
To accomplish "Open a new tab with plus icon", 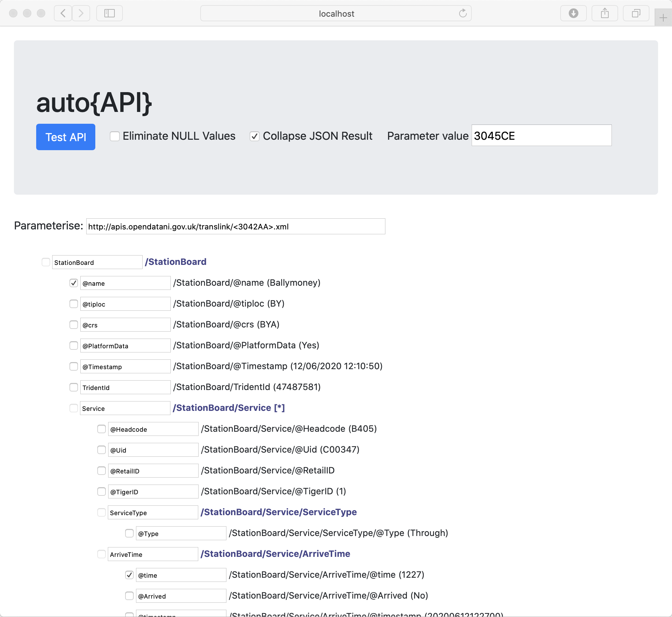I will pyautogui.click(x=663, y=18).
